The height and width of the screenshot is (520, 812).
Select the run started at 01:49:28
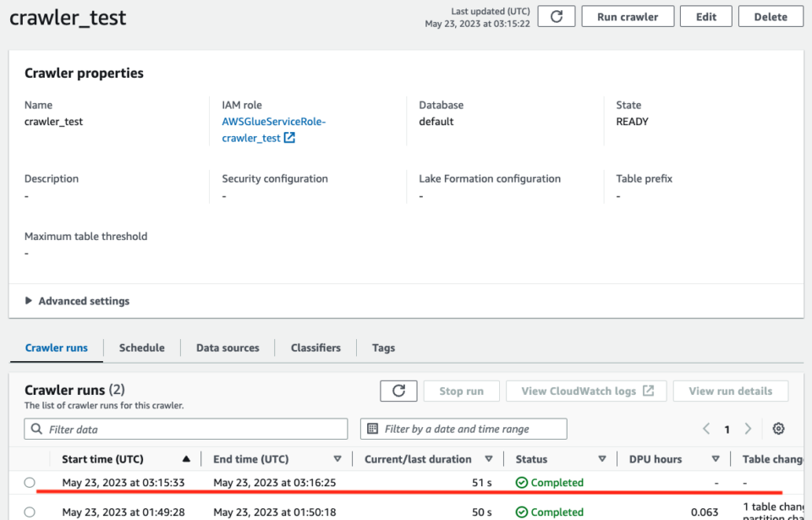coord(30,512)
